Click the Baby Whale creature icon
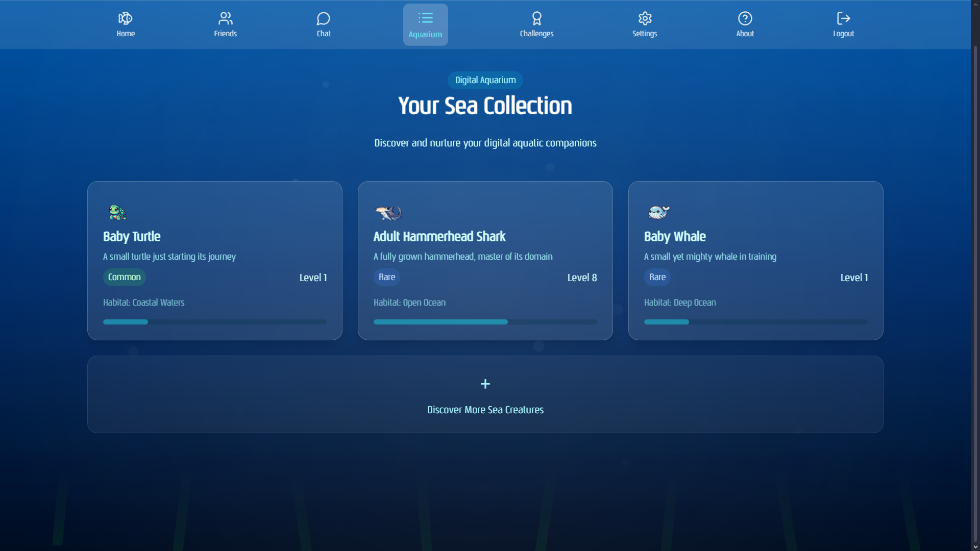The width and height of the screenshot is (980, 551). (658, 212)
